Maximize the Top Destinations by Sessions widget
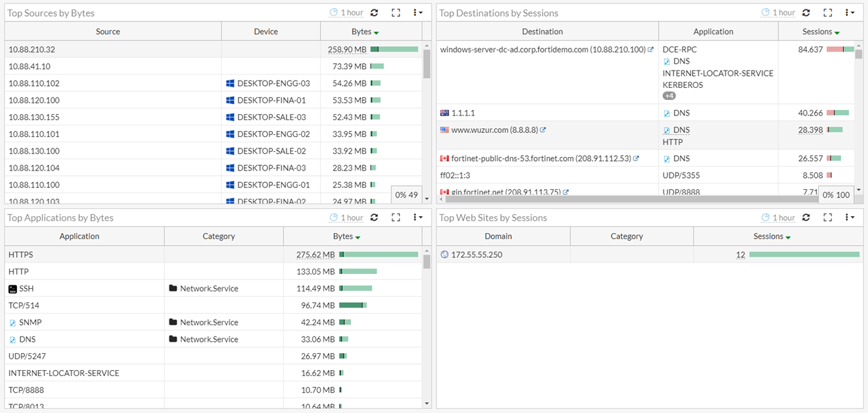Viewport: 868px width, 413px height. click(828, 13)
